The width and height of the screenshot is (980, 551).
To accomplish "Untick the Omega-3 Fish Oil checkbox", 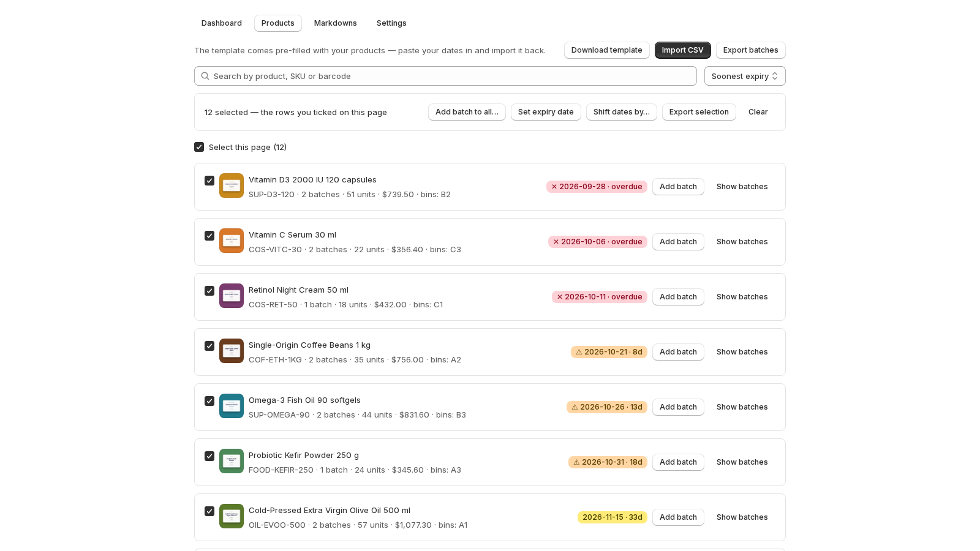I will pyautogui.click(x=209, y=401).
